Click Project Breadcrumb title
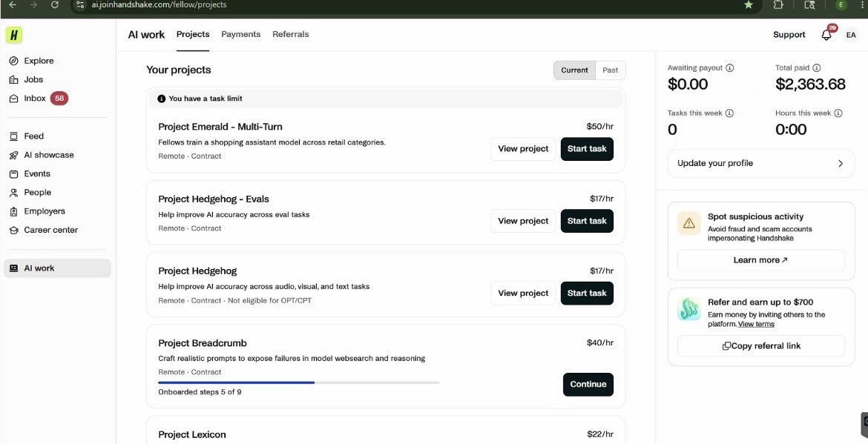The width and height of the screenshot is (868, 444). point(203,342)
